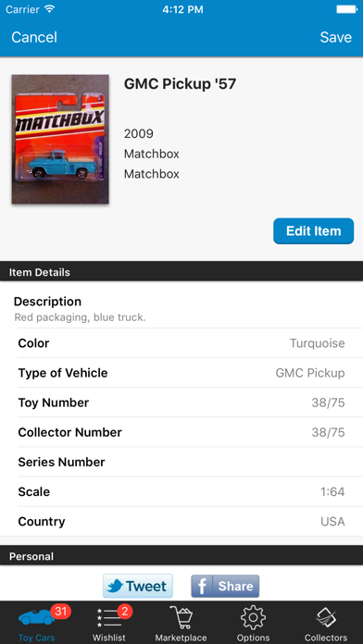Tap the Wi-Fi status icon
The image size is (363, 644).
pos(50,9)
